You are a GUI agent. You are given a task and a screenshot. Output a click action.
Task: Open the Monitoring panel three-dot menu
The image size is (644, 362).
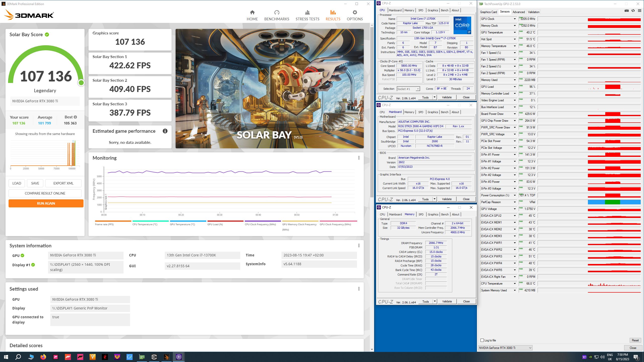pos(359,158)
